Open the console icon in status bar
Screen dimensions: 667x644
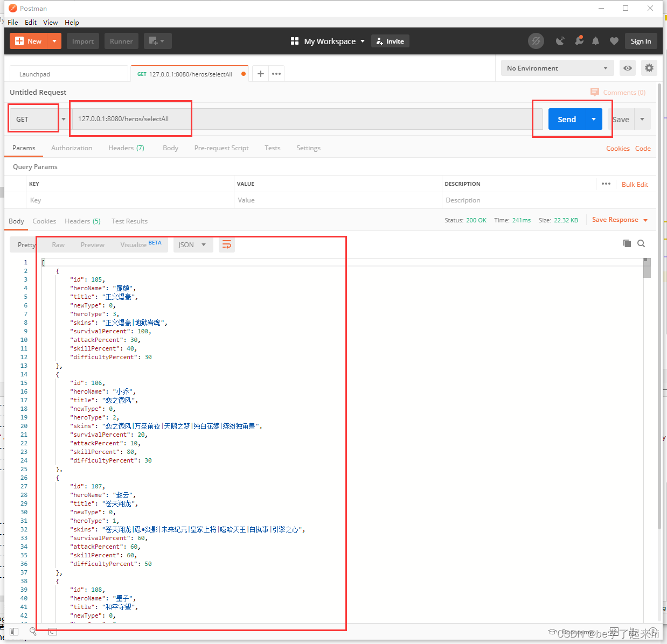click(53, 631)
